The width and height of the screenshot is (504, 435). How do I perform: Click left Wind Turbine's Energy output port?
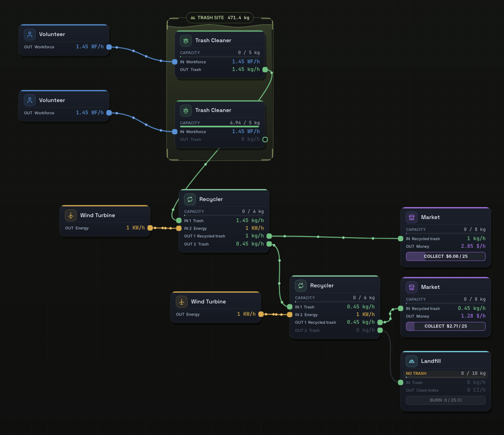(x=150, y=228)
